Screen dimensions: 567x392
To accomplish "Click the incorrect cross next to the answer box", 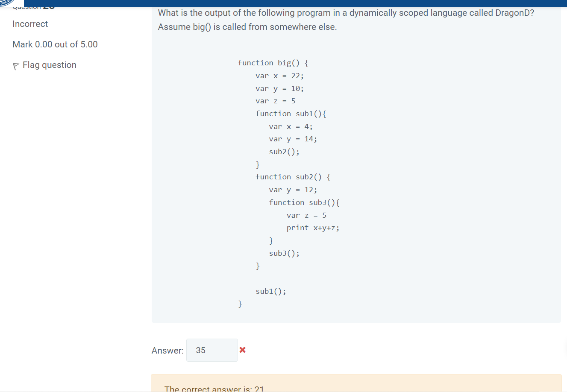I will 242,350.
